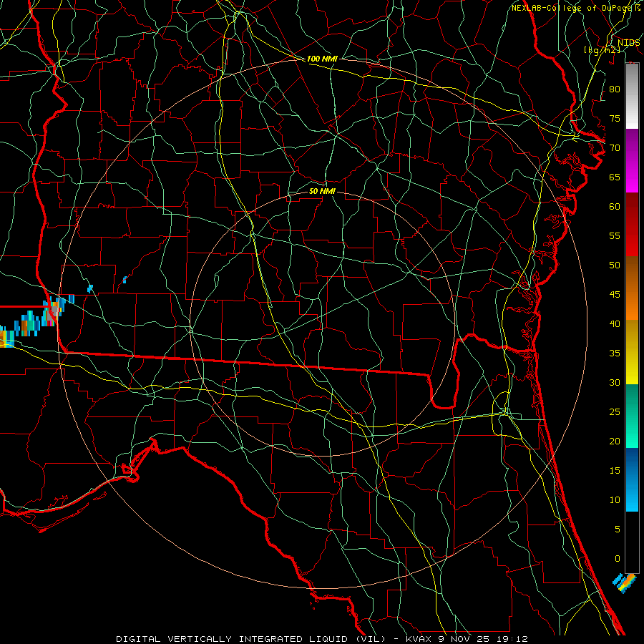Click the green-teal segment of color bar
644x644 pixels.
tap(632, 416)
